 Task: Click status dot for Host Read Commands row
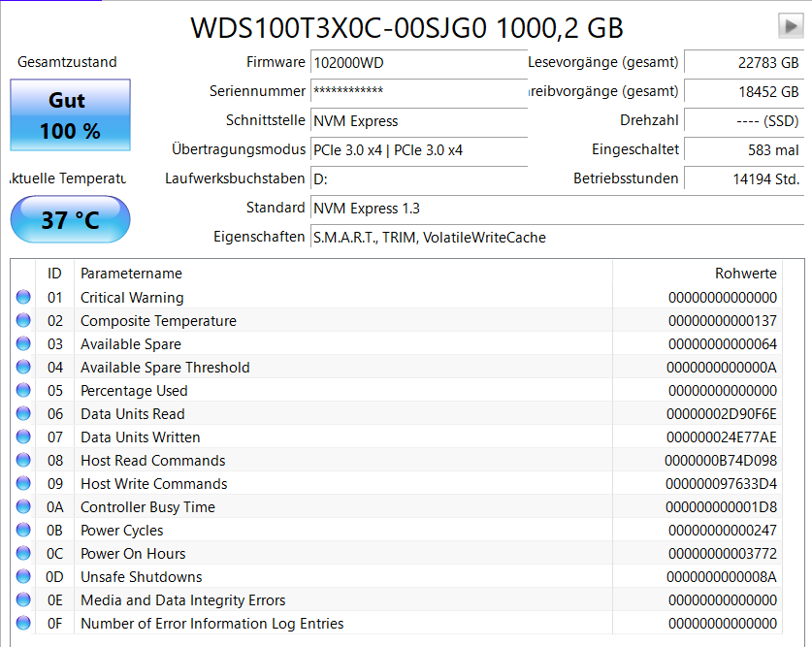[23, 460]
